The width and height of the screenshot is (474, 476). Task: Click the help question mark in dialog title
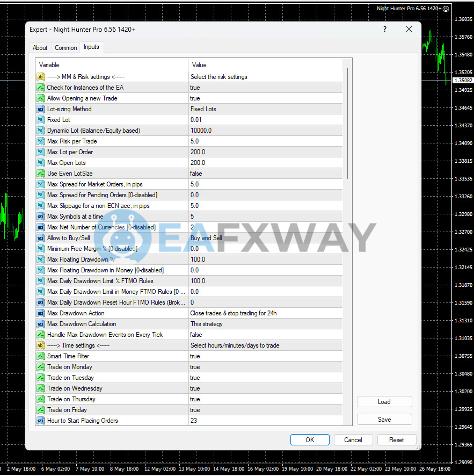[385, 29]
